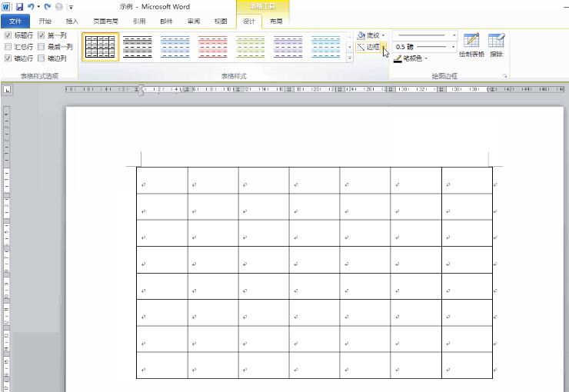Switch to the 引用 (References) tab
The height and width of the screenshot is (392, 569).
(139, 22)
